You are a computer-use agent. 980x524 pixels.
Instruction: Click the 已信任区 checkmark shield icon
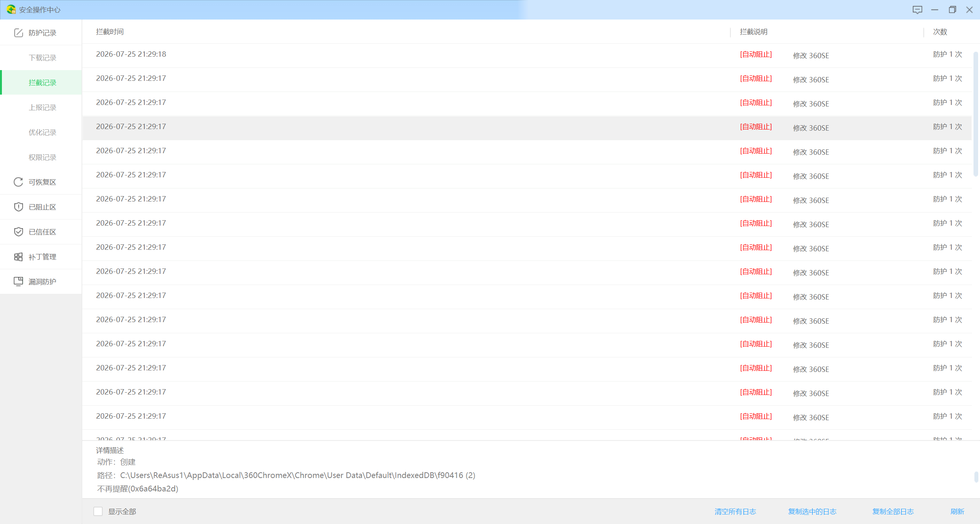pyautogui.click(x=18, y=232)
